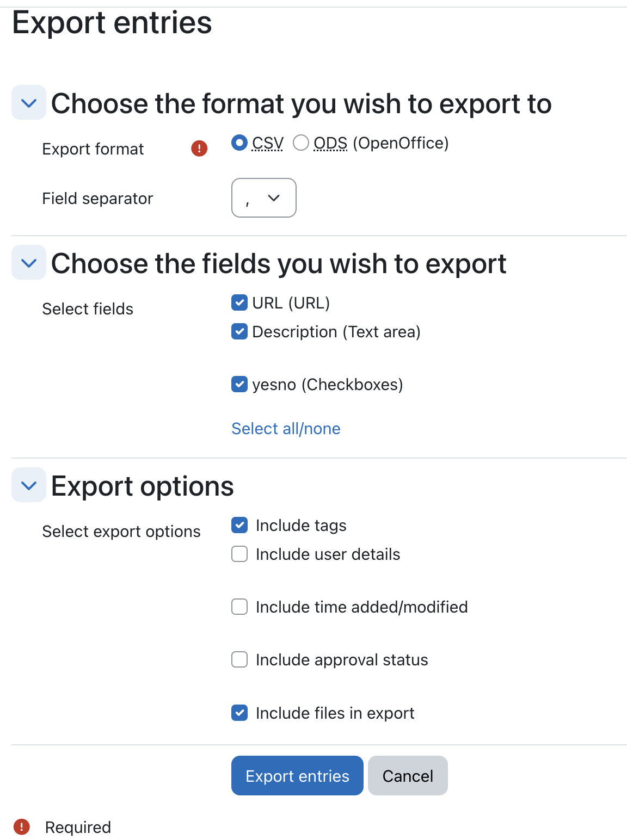
Task: Uncheck Include files in export
Action: click(239, 713)
